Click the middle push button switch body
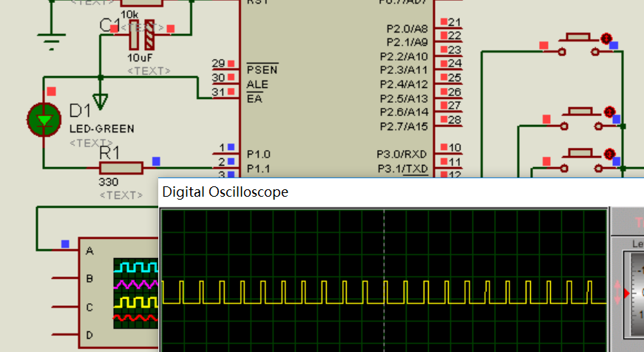Viewport: 644px width, 352px height. (581, 118)
